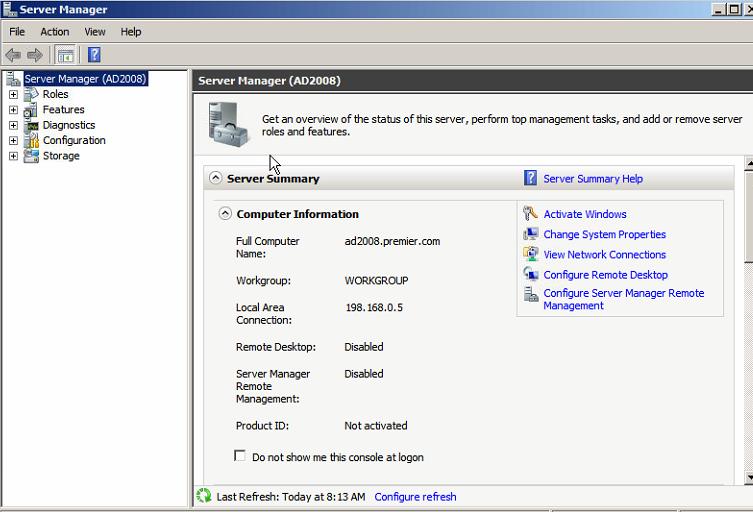Click the Roles node icon

point(31,94)
